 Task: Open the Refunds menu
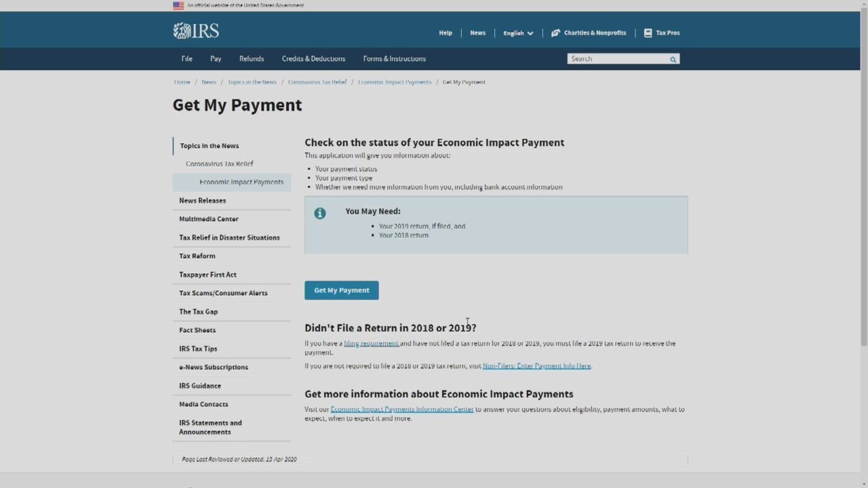pos(252,59)
